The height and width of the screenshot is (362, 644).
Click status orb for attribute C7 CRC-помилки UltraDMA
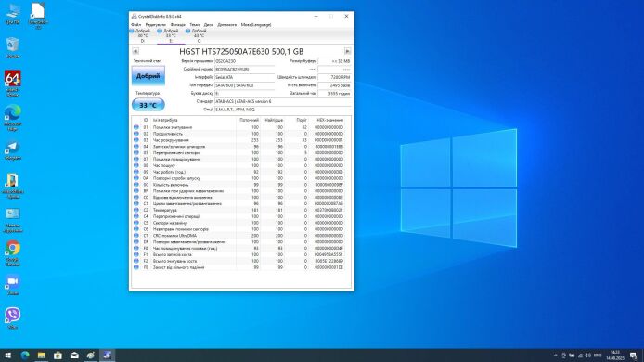coord(136,236)
